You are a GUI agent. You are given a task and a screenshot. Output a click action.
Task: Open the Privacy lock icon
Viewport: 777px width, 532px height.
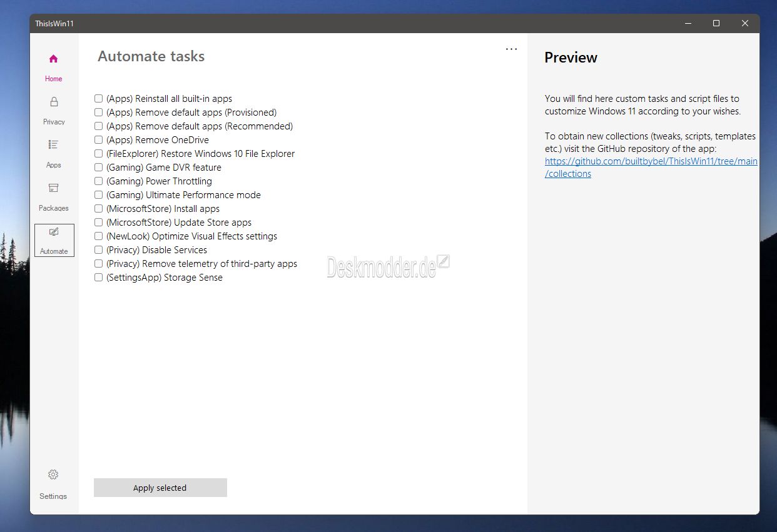point(54,102)
